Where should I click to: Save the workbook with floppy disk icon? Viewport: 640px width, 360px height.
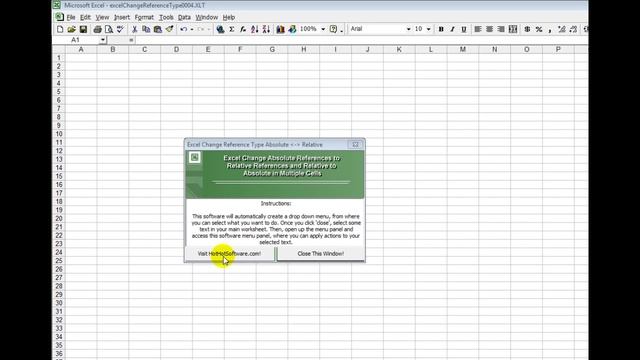click(83, 29)
